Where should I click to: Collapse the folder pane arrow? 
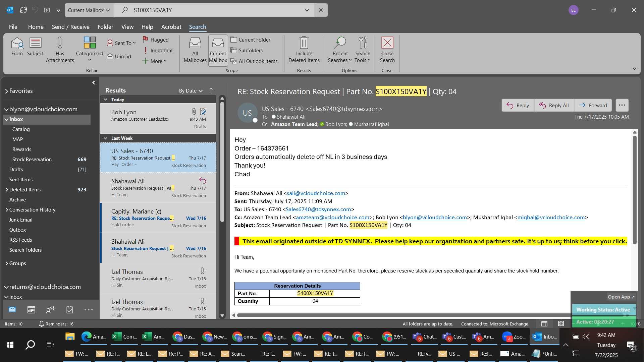(94, 82)
